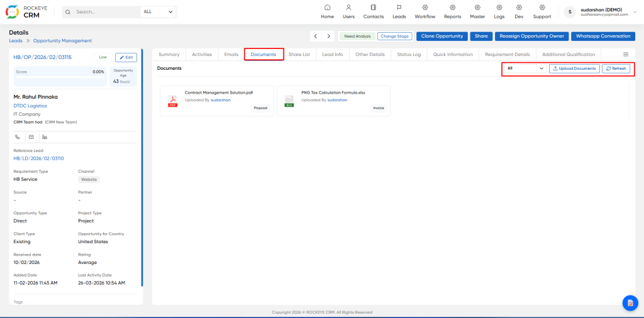644x318 pixels.
Task: Click Reassign Opportunity Owner button
Action: (531, 36)
